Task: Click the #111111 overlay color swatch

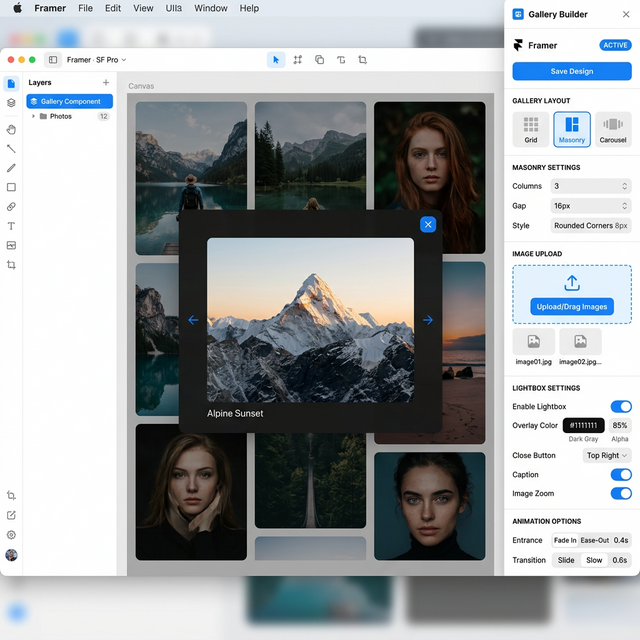Action: [584, 426]
